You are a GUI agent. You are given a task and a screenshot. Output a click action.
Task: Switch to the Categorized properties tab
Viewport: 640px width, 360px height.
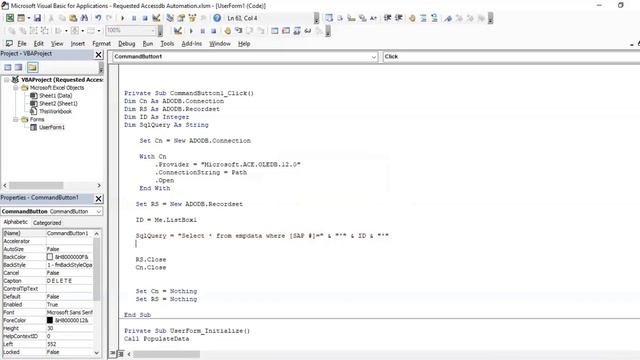47,223
